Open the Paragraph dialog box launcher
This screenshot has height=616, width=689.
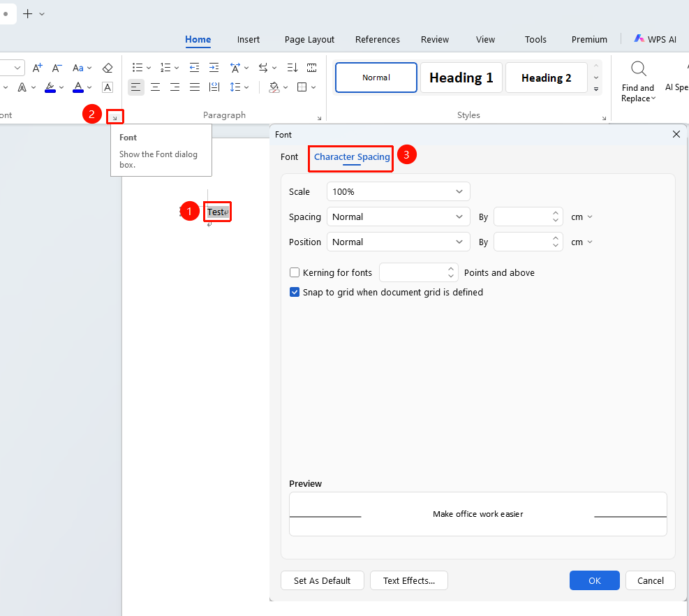[319, 118]
